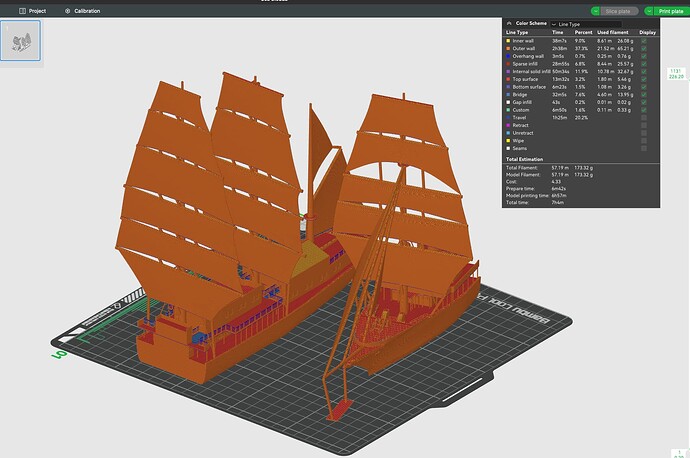Click the Slice plate button
This screenshot has height=458, width=690.
619,11
